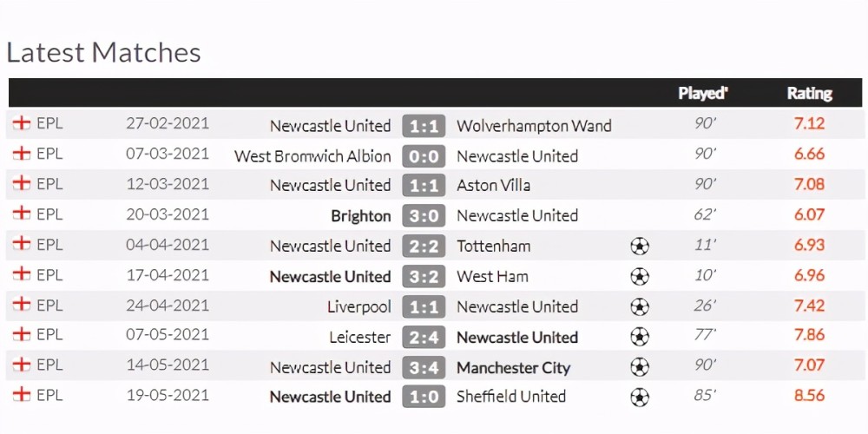Open the Aston Villa team link
The image size is (868, 434).
pos(493,186)
